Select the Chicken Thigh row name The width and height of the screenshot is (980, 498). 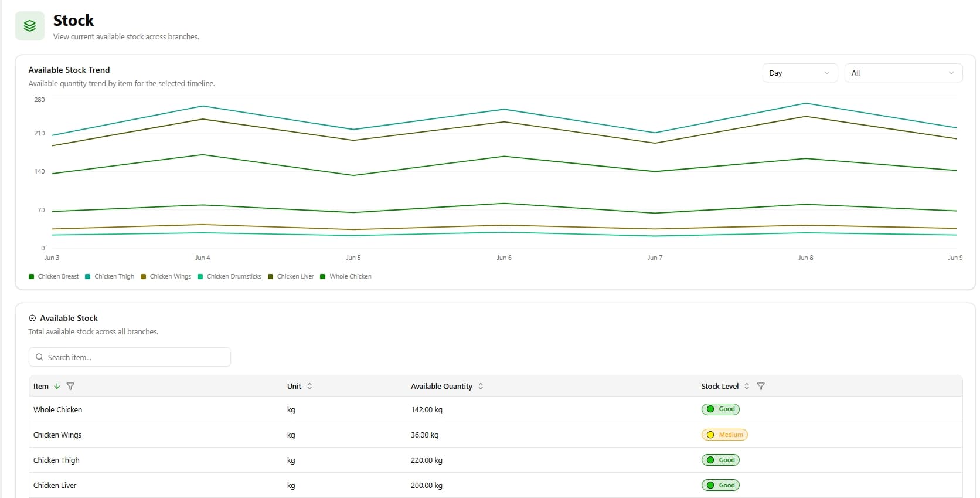[56, 460]
